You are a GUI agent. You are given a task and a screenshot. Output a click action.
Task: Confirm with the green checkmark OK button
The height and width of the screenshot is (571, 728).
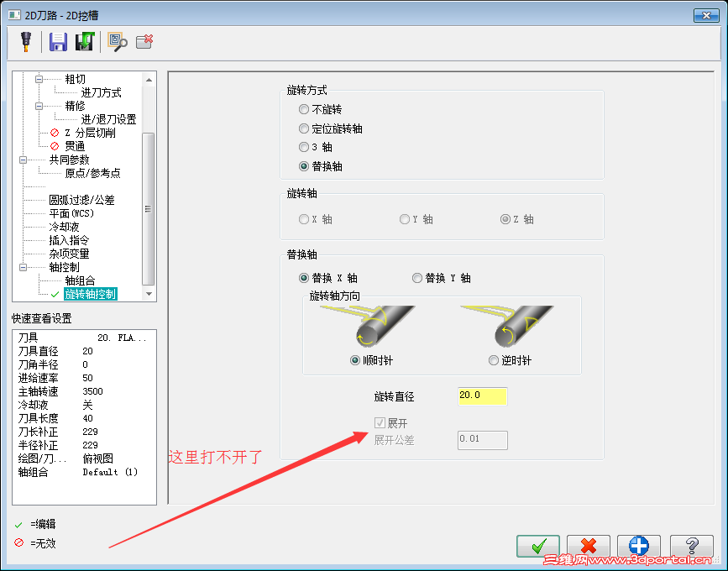(538, 546)
